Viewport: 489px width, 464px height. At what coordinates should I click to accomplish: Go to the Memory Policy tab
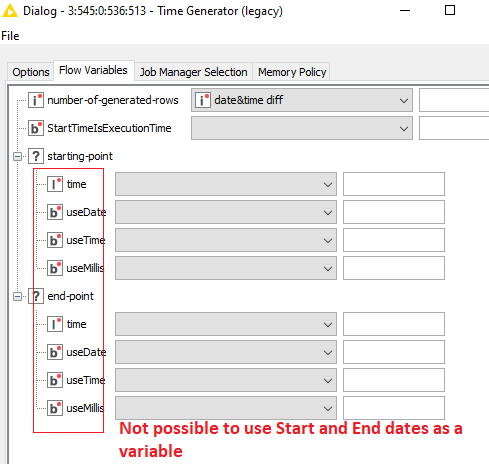click(292, 72)
